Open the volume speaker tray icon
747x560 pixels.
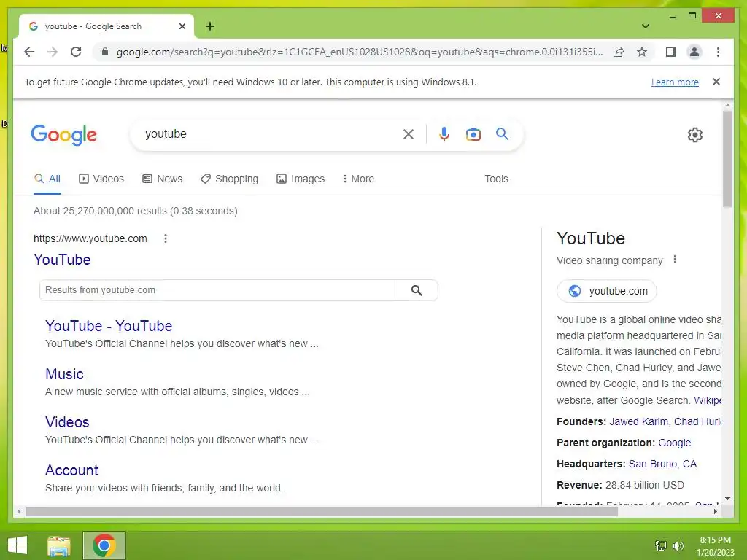[x=678, y=545]
